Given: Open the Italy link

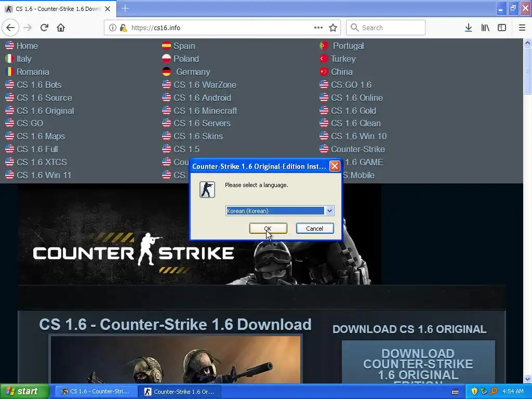Looking at the screenshot, I should point(24,59).
